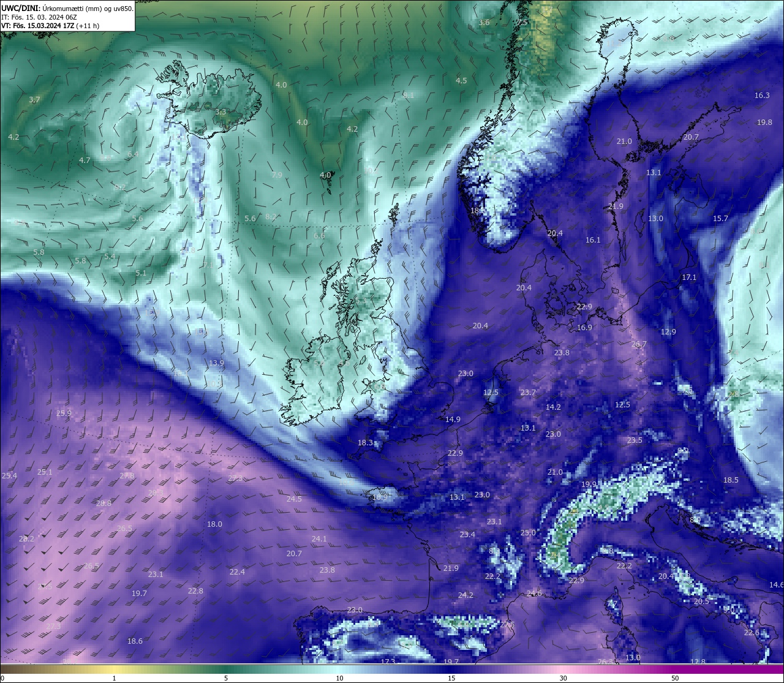Click the map value '24.2'

pyautogui.click(x=466, y=595)
